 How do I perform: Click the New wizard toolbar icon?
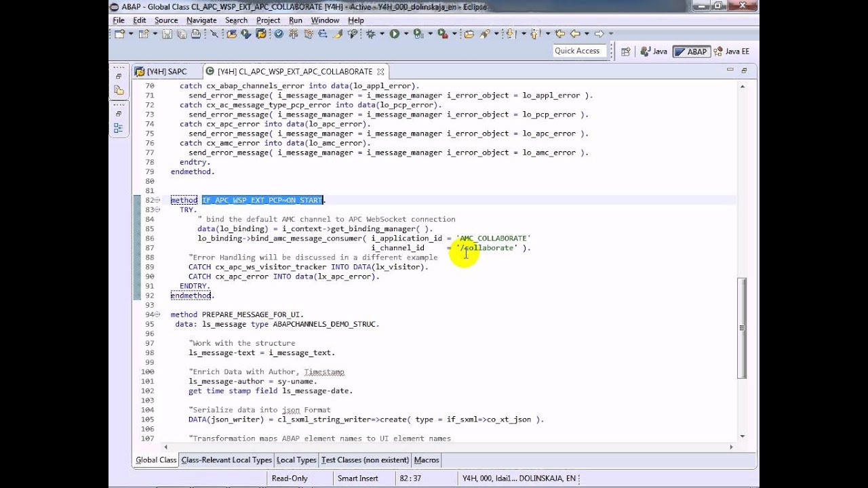119,34
